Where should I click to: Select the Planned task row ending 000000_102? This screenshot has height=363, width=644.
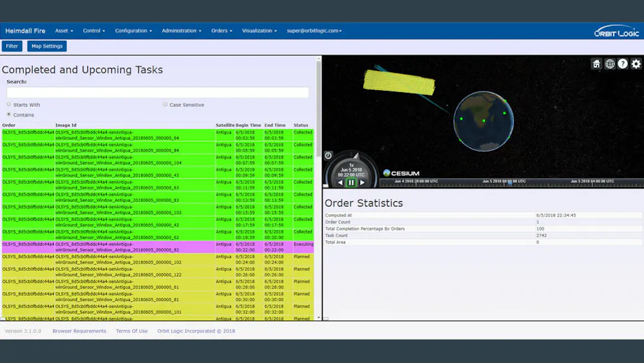tap(158, 259)
